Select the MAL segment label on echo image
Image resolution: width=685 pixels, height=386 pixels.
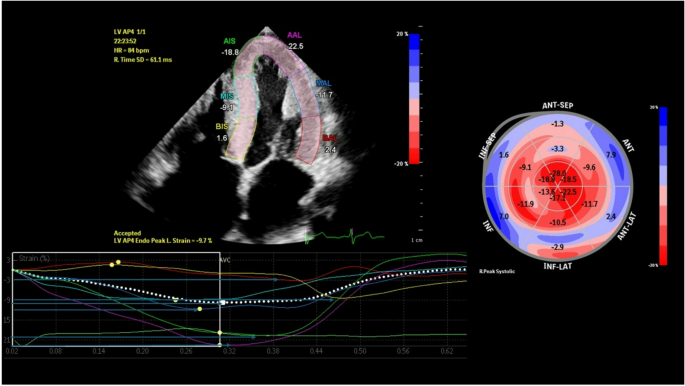(x=324, y=83)
